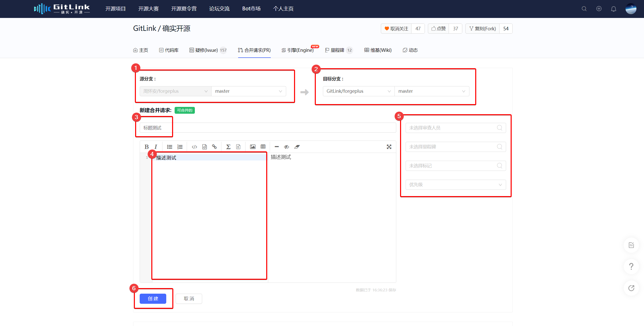Open the 开源大赛 menu
Image resolution: width=644 pixels, height=326 pixels.
tap(148, 9)
